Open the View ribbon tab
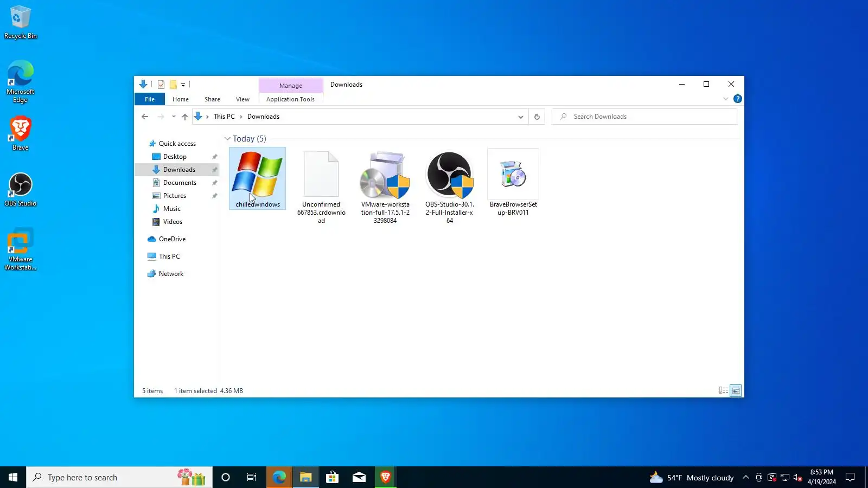Viewport: 868px width, 488px height. (x=242, y=99)
